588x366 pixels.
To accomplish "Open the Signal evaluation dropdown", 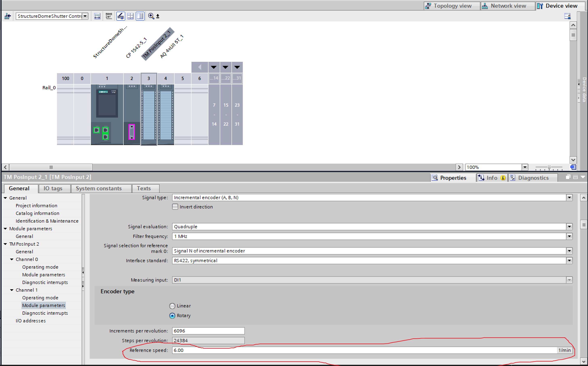I will (x=569, y=227).
